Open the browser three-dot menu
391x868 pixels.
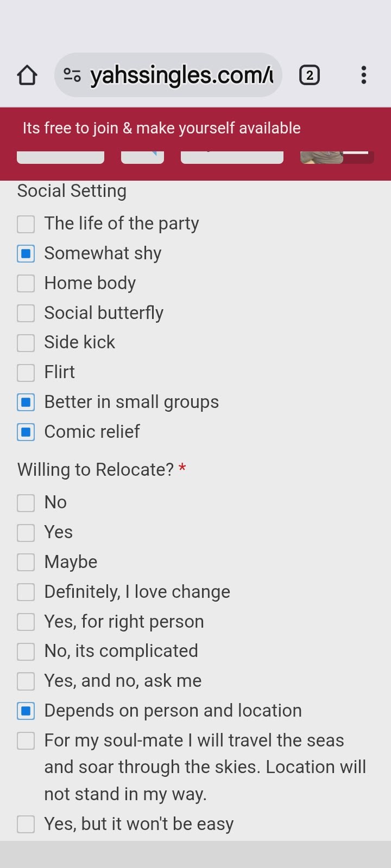pyautogui.click(x=364, y=75)
